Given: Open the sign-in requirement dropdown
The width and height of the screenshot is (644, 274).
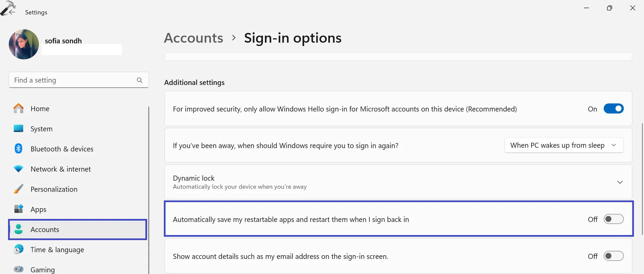Looking at the screenshot, I should (563, 145).
